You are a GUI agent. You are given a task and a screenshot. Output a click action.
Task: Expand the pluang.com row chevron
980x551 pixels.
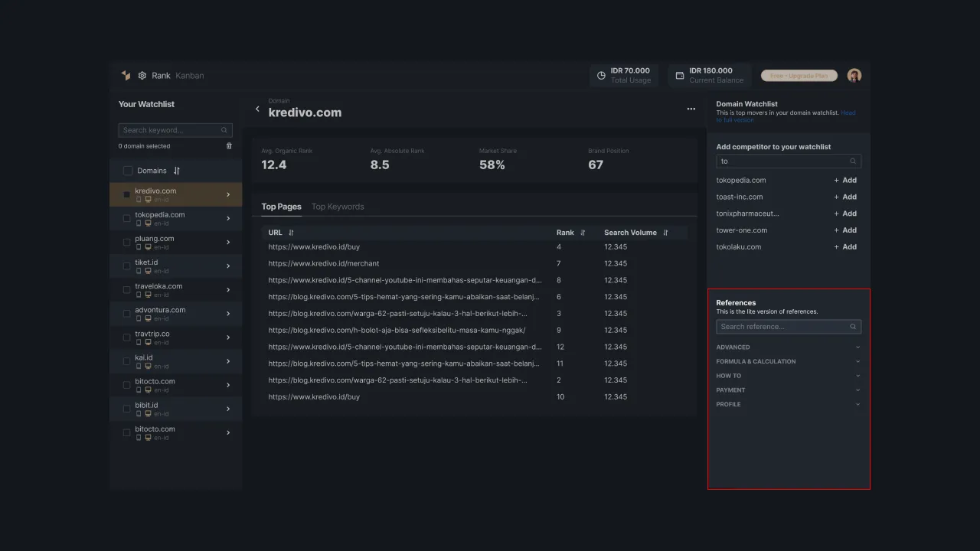227,242
